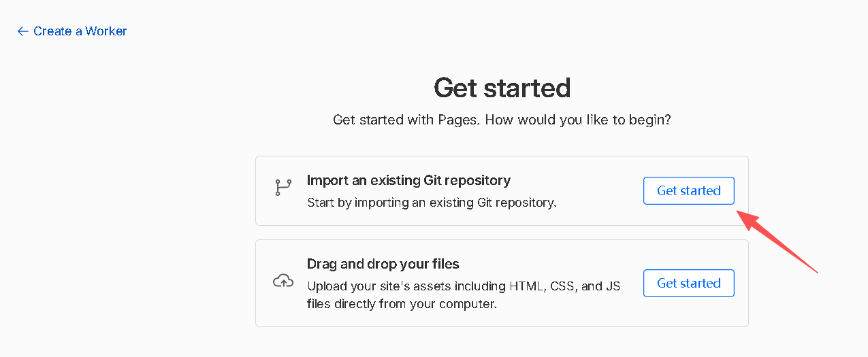Go back via the Create a Worker link

(72, 31)
